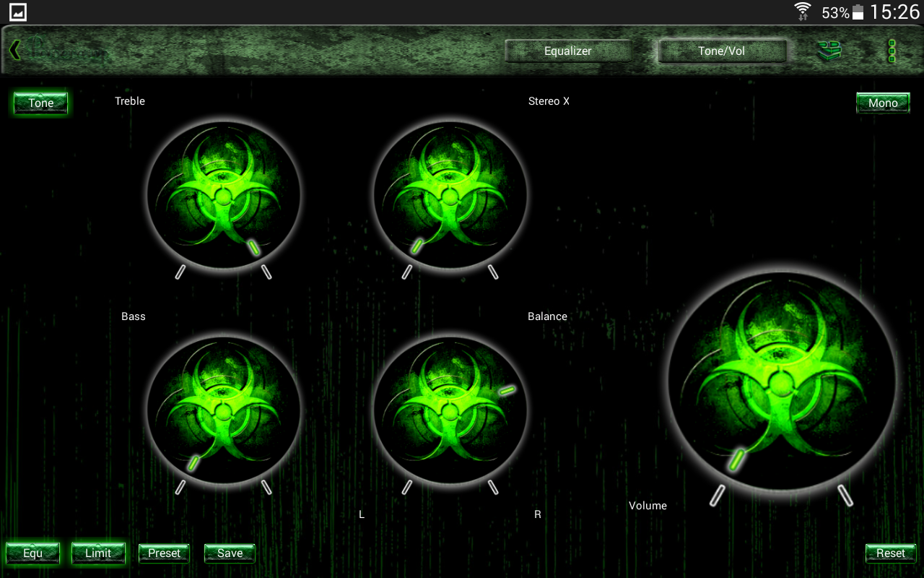This screenshot has width=924, height=578.
Task: Click the Volume label
Action: pyautogui.click(x=648, y=506)
